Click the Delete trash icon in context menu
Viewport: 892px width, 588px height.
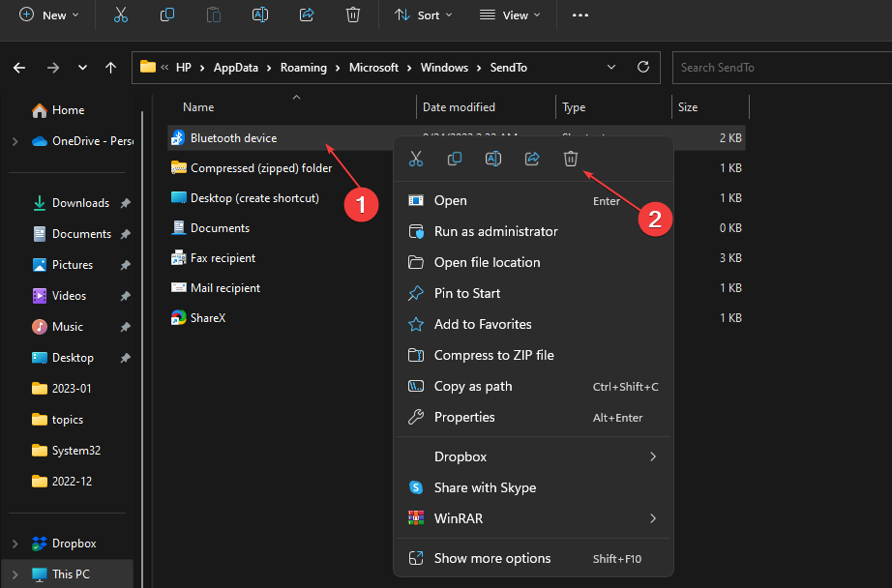[x=571, y=160]
